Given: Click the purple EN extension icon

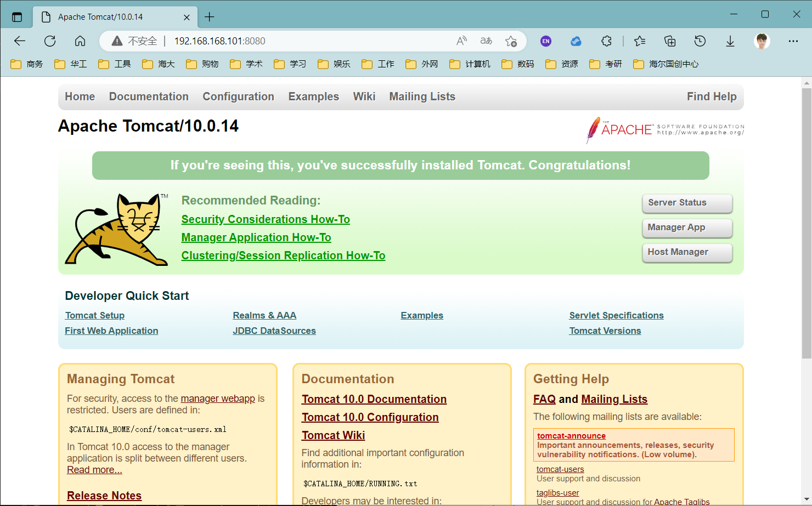Looking at the screenshot, I should pyautogui.click(x=546, y=41).
